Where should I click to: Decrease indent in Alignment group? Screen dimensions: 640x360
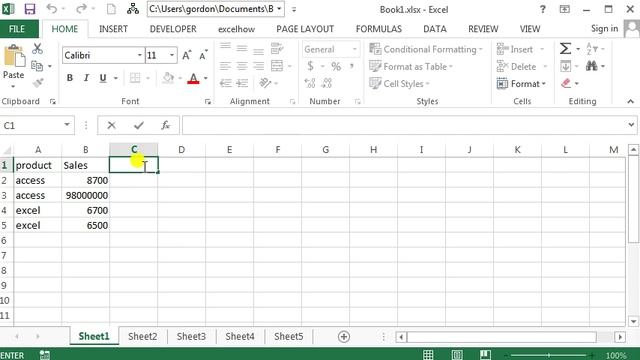pyautogui.click(x=225, y=83)
